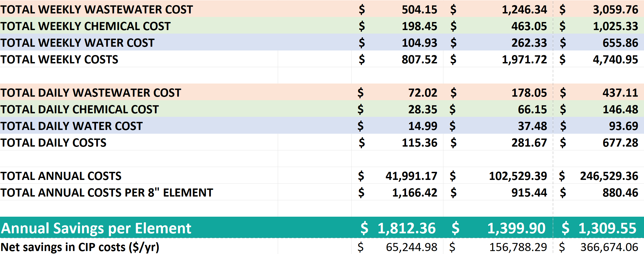The height and width of the screenshot is (254, 644).
Task: Click the annual cost 246,529.36
Action: [609, 176]
